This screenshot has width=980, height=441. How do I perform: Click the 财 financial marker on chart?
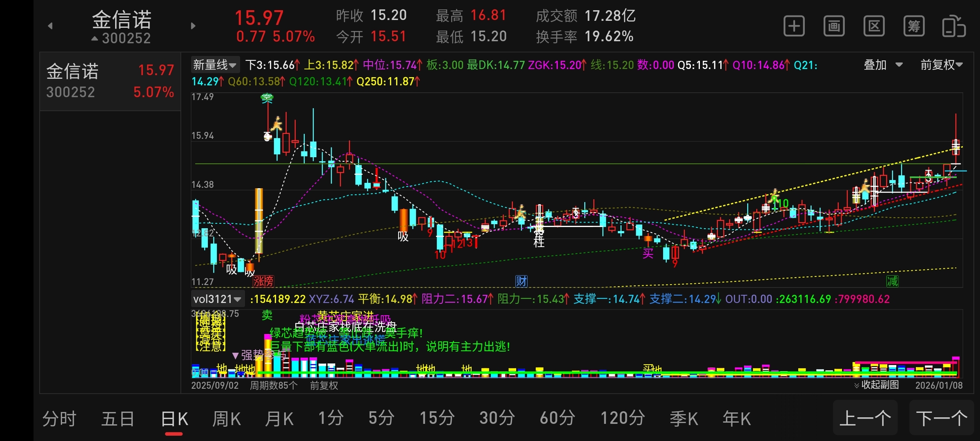pos(521,281)
